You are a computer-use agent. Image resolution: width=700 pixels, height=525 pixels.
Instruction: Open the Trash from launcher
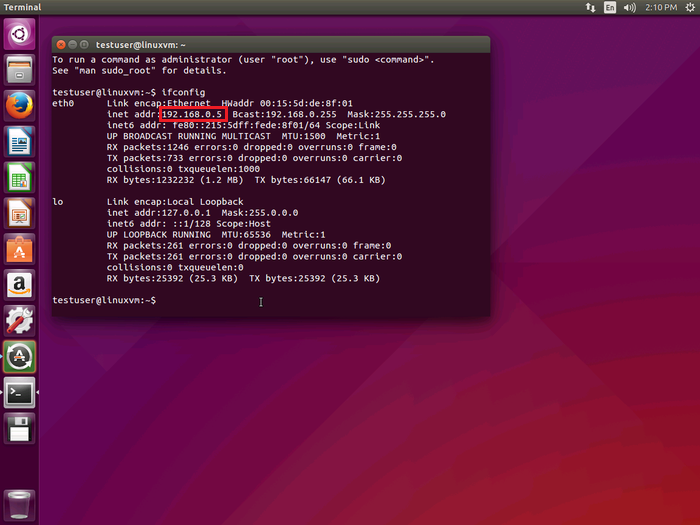19,505
